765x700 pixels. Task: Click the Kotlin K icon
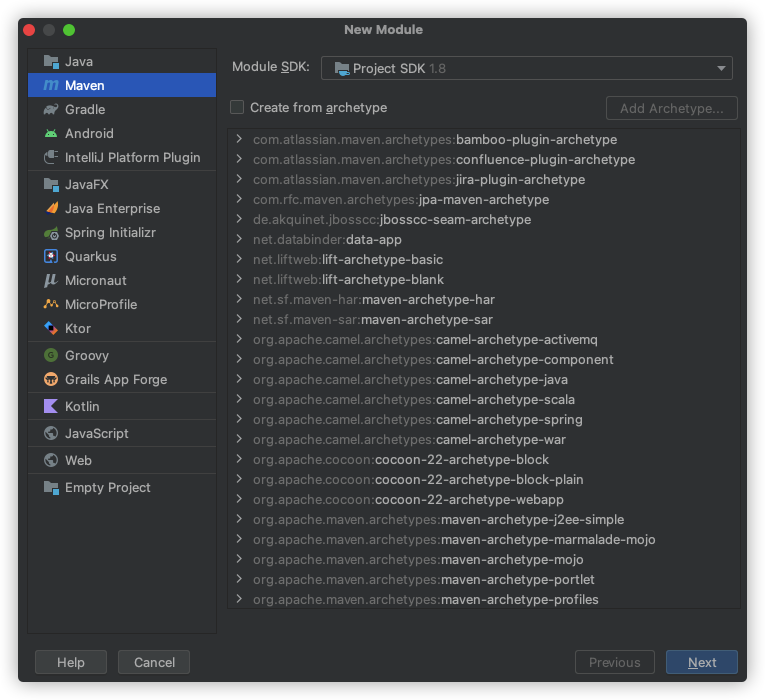(51, 406)
